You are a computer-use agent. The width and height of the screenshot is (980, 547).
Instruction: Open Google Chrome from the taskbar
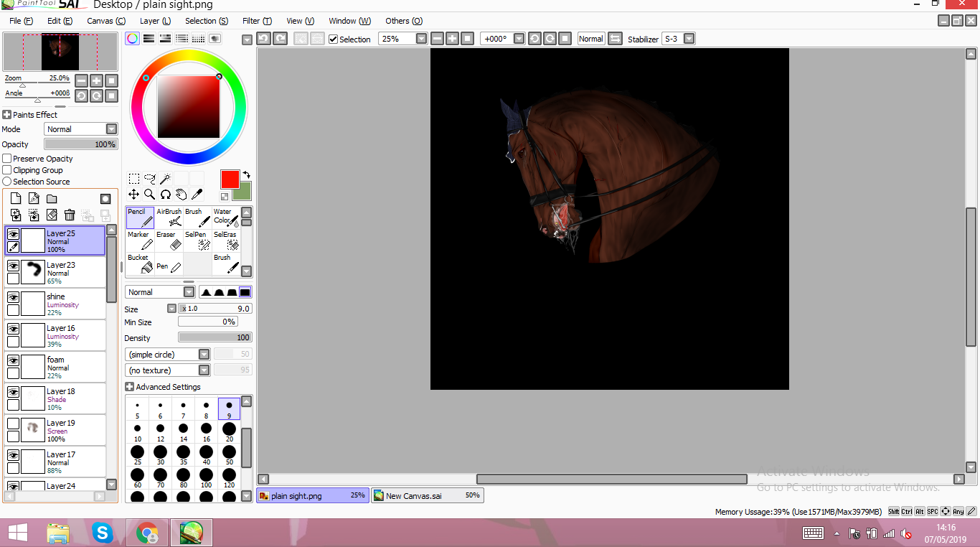[147, 533]
